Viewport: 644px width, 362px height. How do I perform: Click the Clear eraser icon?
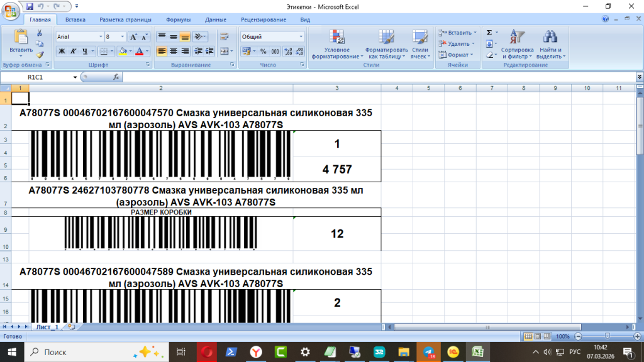click(x=489, y=55)
